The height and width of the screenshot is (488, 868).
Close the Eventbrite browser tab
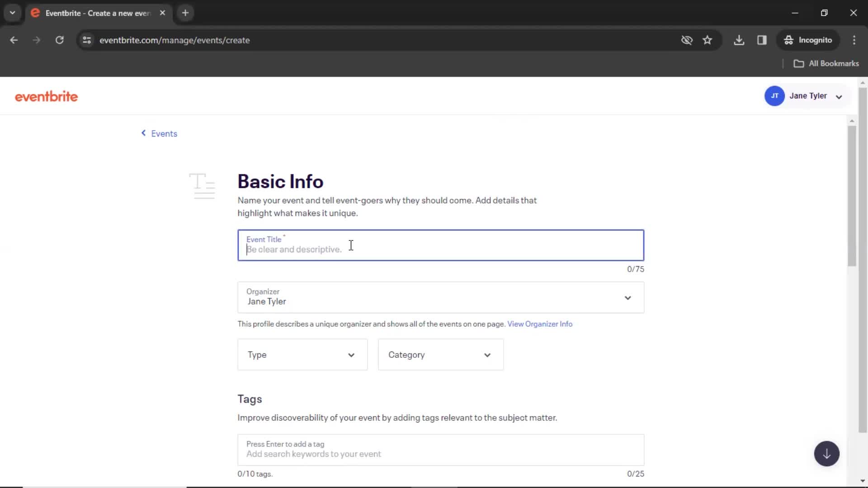click(162, 13)
